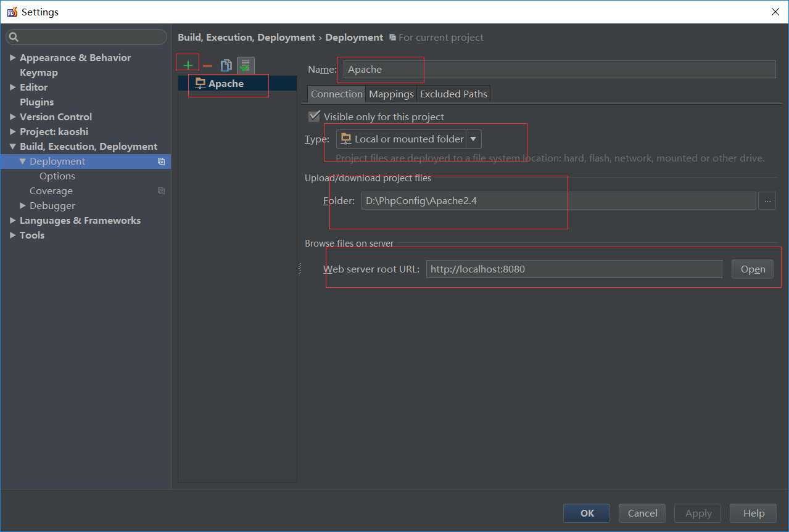Switch to the Excluded Paths tab

point(453,94)
